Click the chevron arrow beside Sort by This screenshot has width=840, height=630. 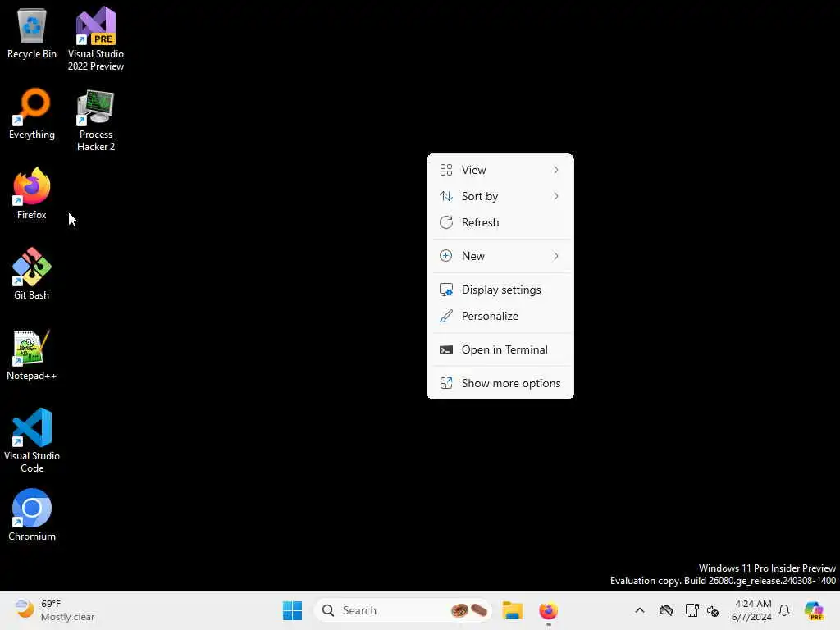pos(556,196)
